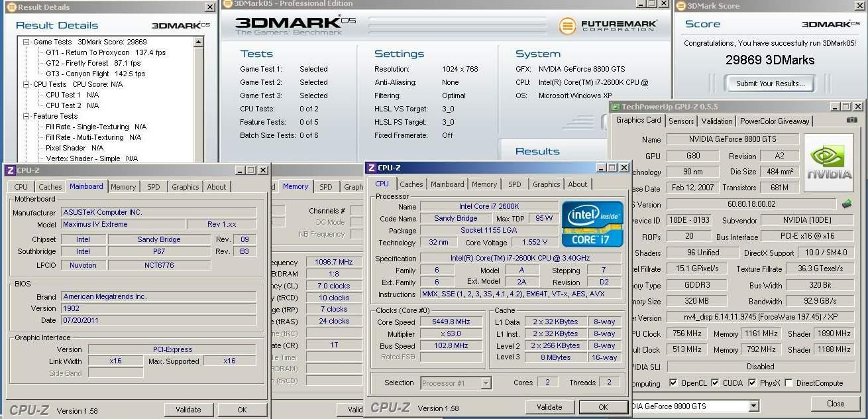Open About tab in Mainboard CPU-Z window

tap(217, 187)
